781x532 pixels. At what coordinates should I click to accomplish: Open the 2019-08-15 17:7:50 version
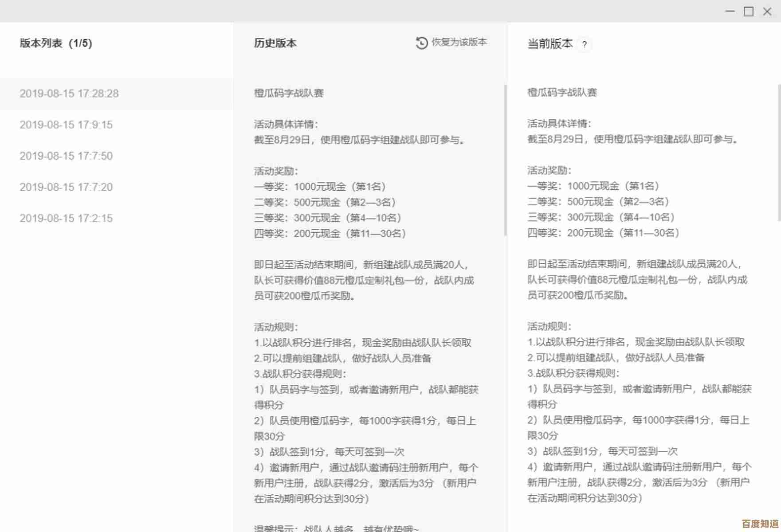(66, 156)
